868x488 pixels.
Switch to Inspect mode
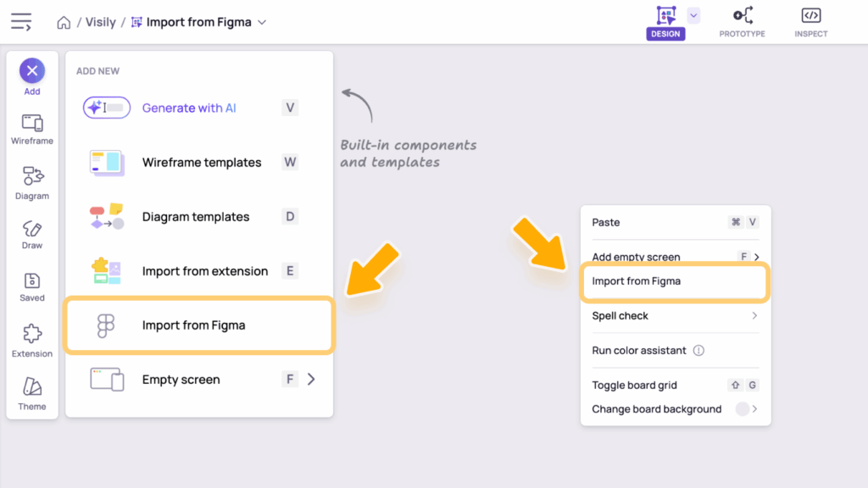tap(810, 22)
